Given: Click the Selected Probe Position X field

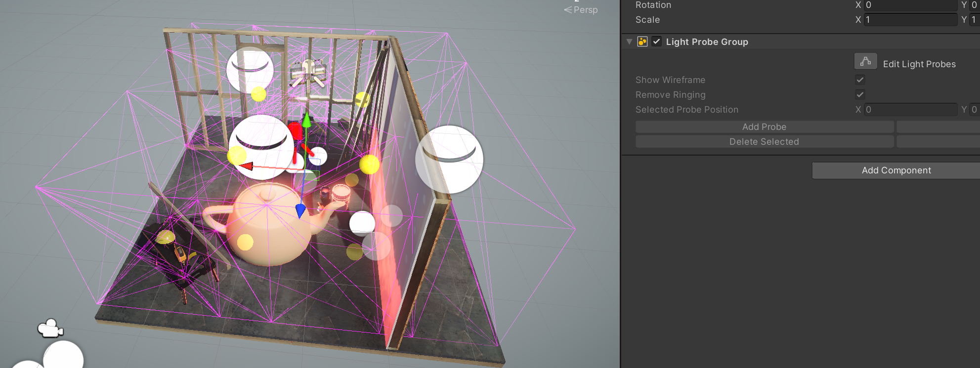Looking at the screenshot, I should (910, 110).
